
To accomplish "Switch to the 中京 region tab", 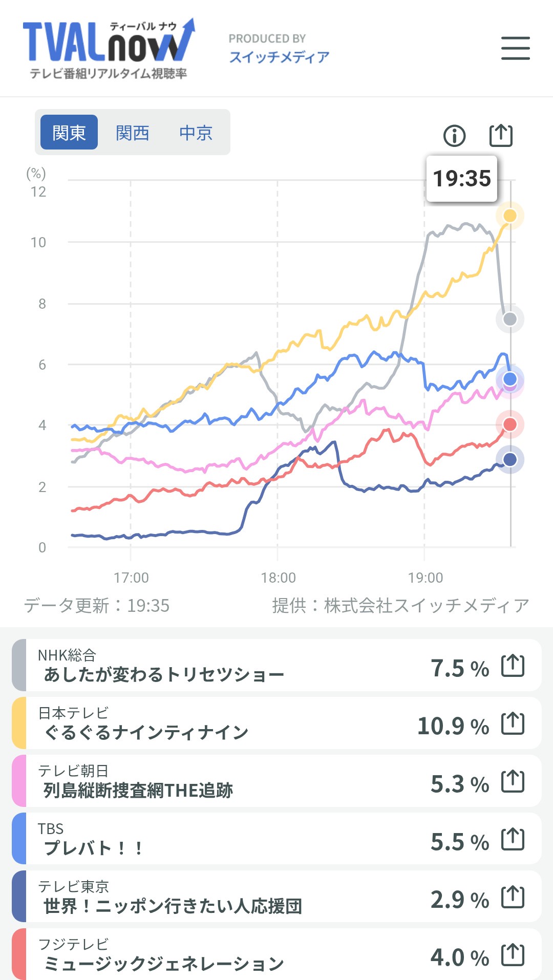I will tap(196, 133).
